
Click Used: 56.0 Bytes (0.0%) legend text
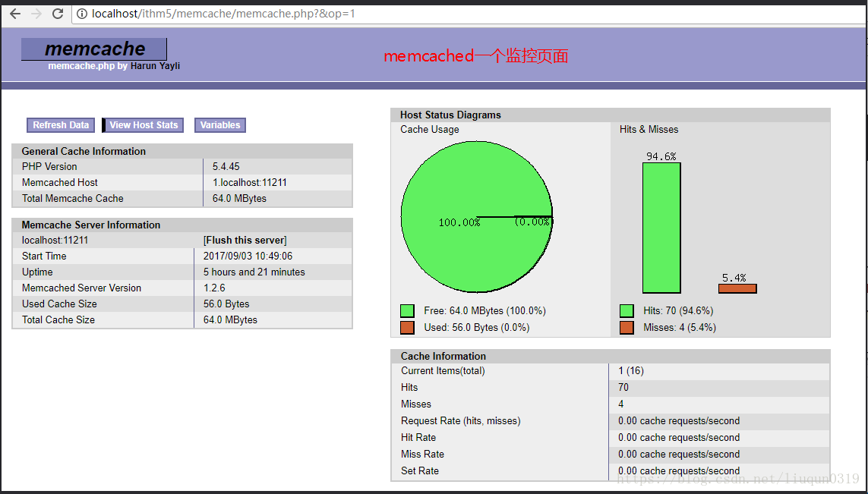pos(477,328)
